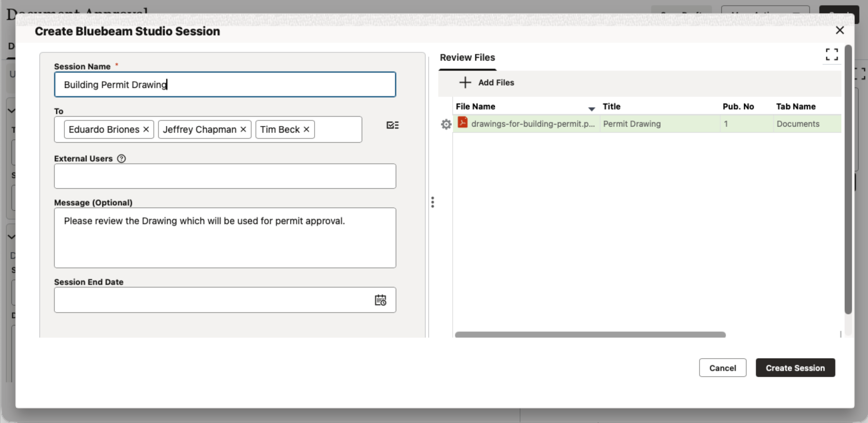Viewport: 868px width, 423px height.
Task: Click the Create Session button
Action: (795, 368)
